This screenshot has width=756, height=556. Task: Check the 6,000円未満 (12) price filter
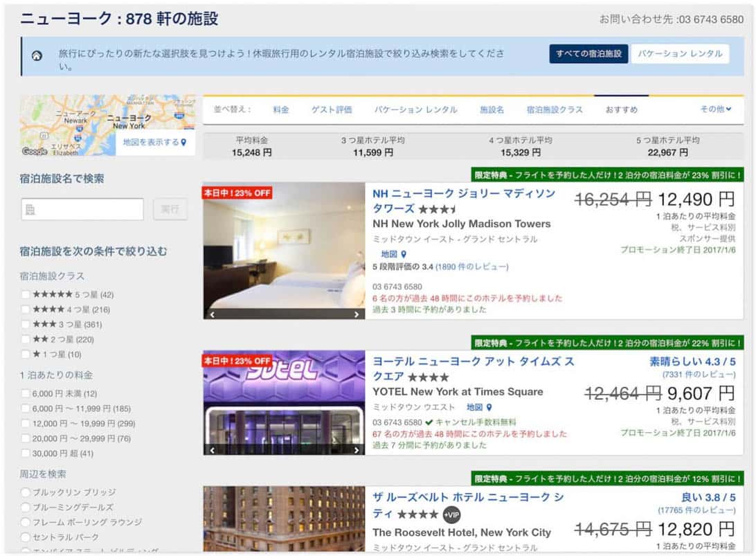(26, 393)
